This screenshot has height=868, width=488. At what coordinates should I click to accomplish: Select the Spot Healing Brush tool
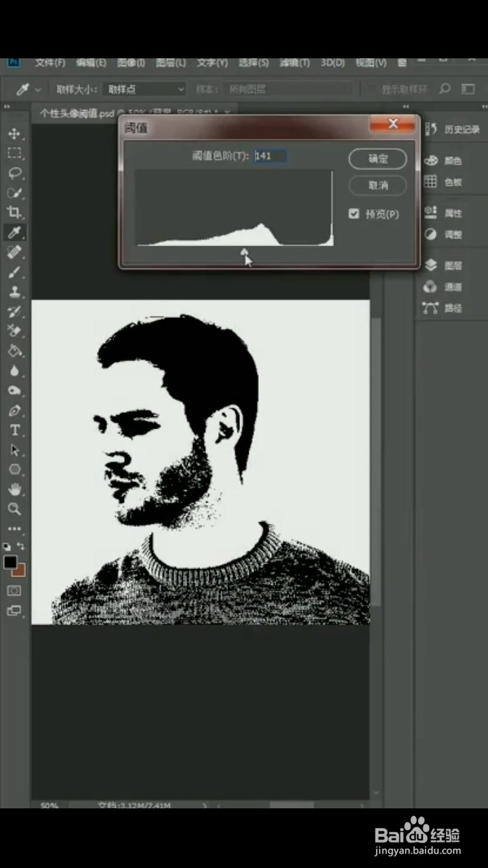tap(14, 252)
